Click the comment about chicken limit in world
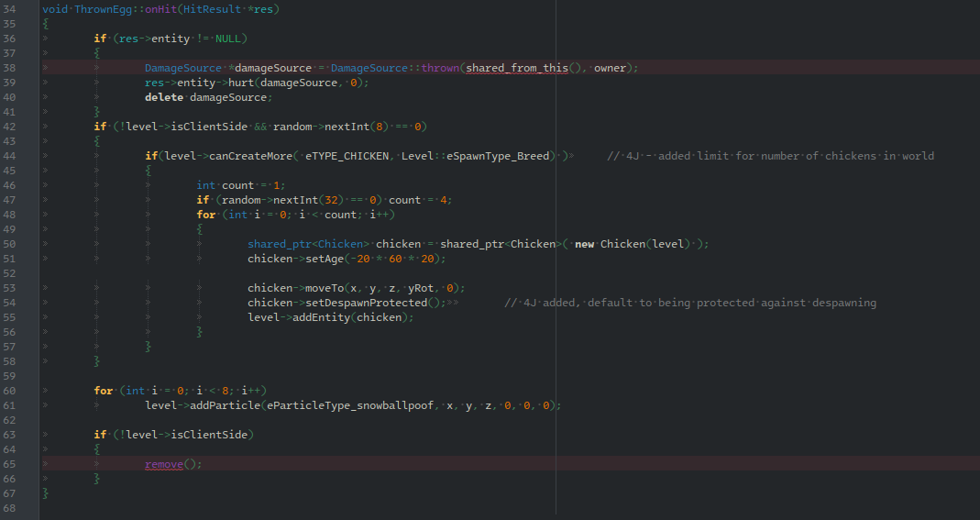This screenshot has width=980, height=520. point(771,156)
